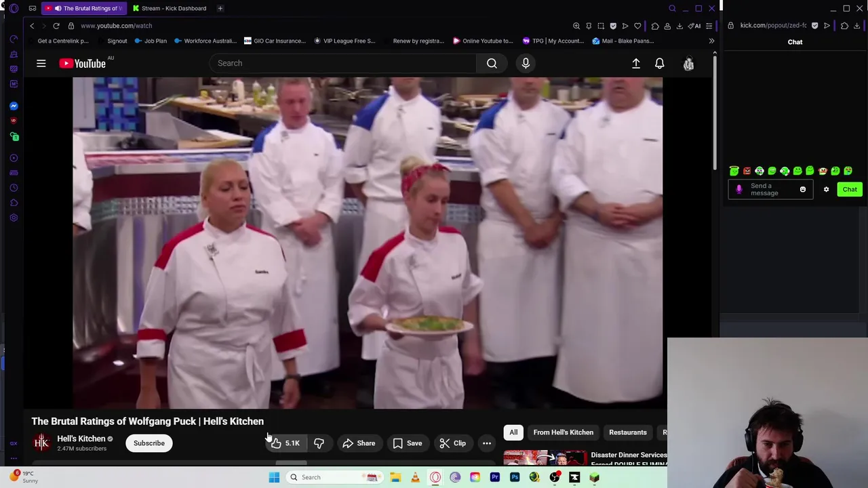Open new browser tab with plus button
This screenshot has width=868, height=488.
coord(220,8)
